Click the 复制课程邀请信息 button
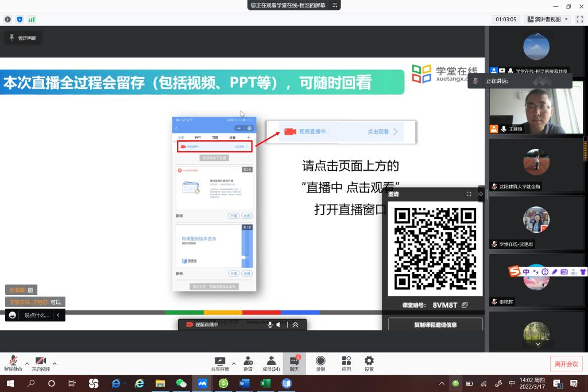 (435, 325)
